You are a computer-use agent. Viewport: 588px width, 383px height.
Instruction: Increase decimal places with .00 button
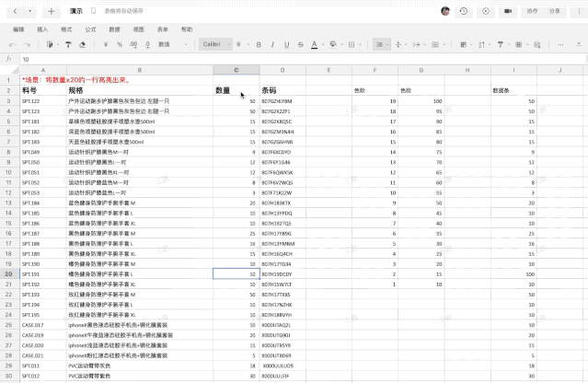point(133,44)
